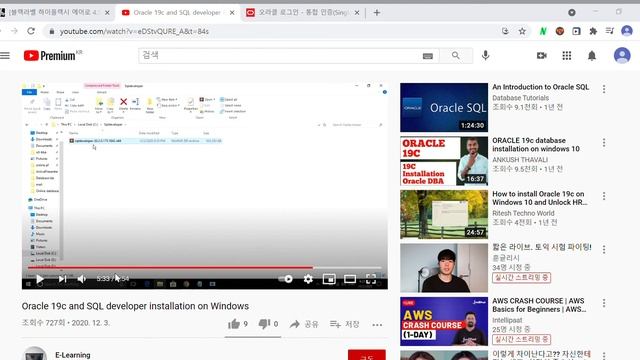Play the video
This screenshot has width=640, height=360.
pyautogui.click(x=40, y=279)
